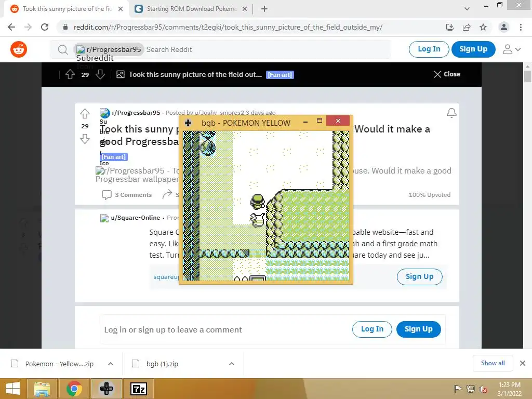Click the top Sign Up button

point(473,49)
